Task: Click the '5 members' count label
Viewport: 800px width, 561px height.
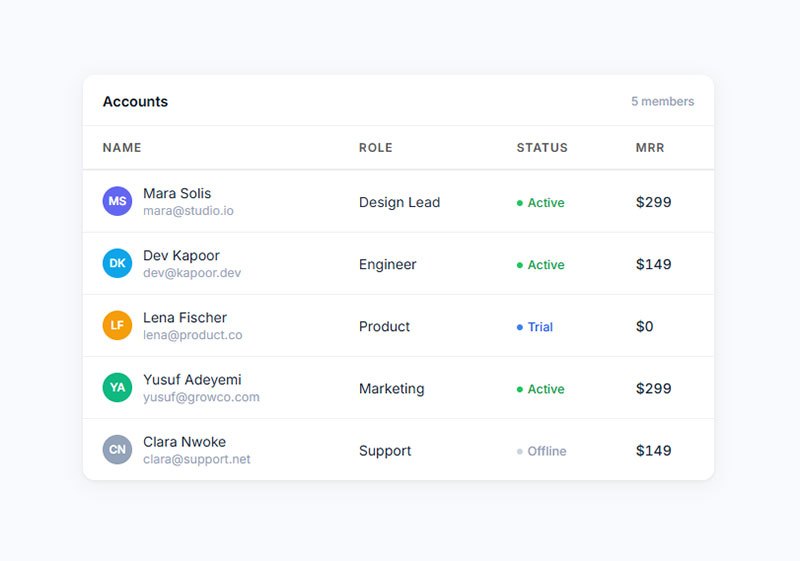Action: pos(662,101)
